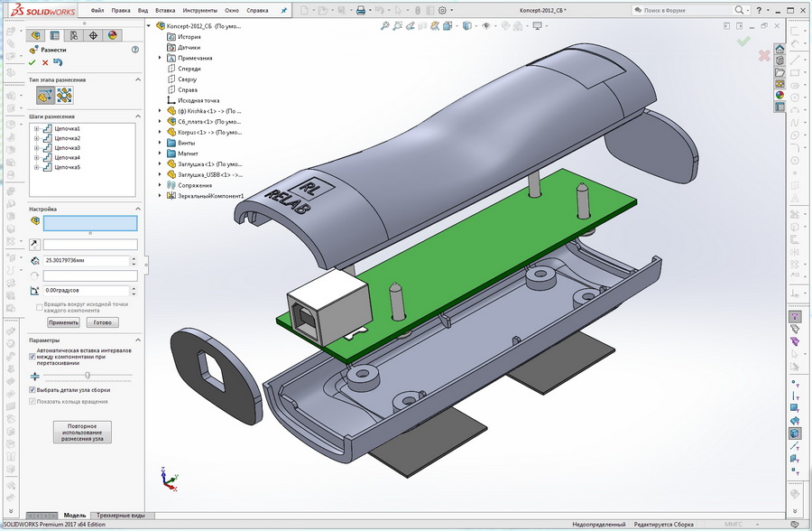Collapse the Шаги разнесения section
The width and height of the screenshot is (812, 531).
click(138, 116)
